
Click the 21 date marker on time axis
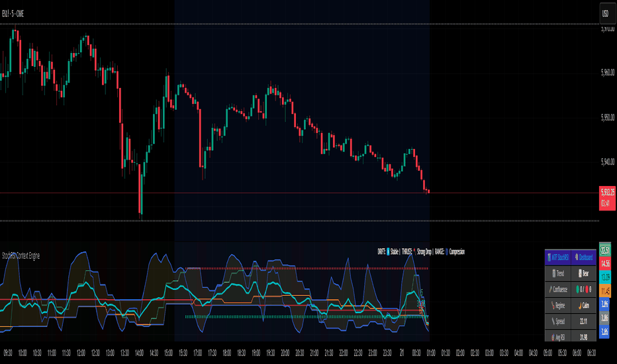tap(402, 353)
